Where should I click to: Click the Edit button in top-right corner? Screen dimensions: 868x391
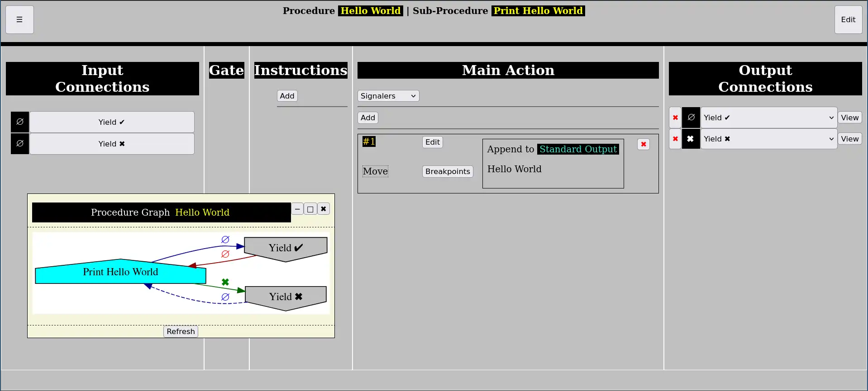tap(848, 19)
